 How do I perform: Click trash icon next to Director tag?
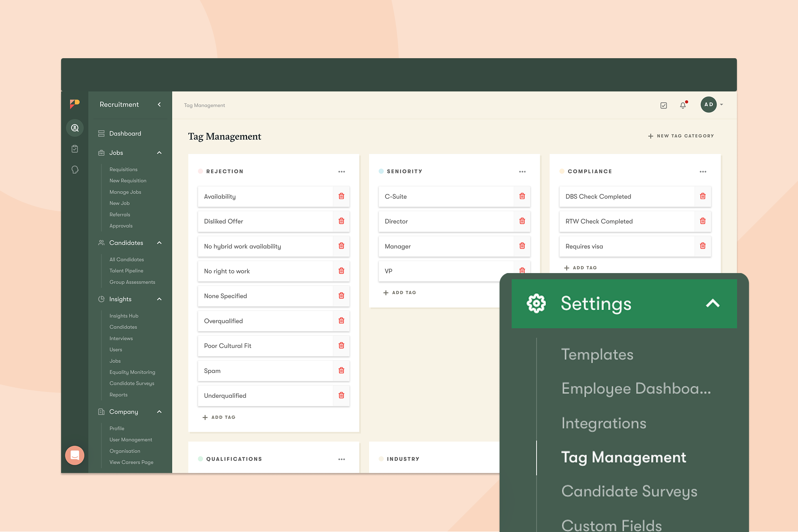coord(522,221)
